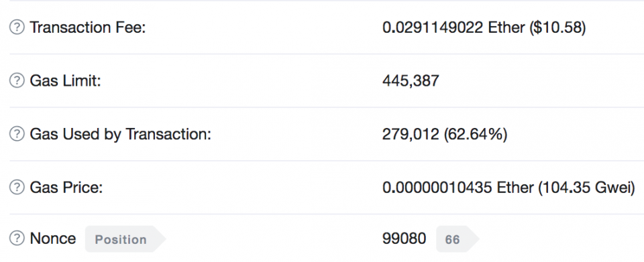644x262 pixels.
Task: Click the 62.64% gas usage percentage
Action: click(x=476, y=134)
